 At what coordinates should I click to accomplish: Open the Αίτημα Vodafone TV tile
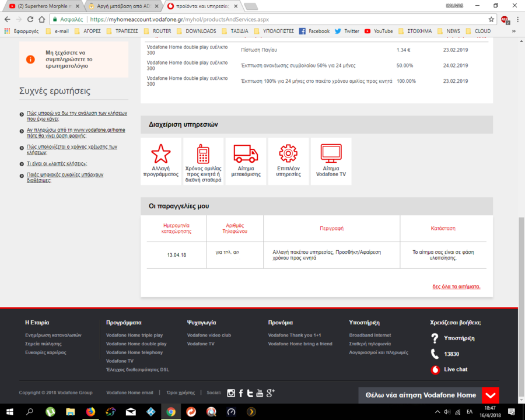tap(331, 161)
